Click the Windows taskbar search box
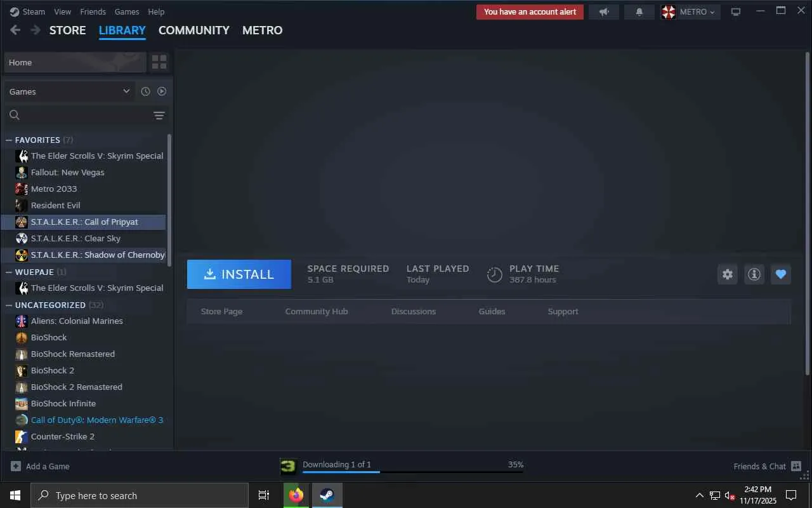812x508 pixels. pyautogui.click(x=140, y=495)
